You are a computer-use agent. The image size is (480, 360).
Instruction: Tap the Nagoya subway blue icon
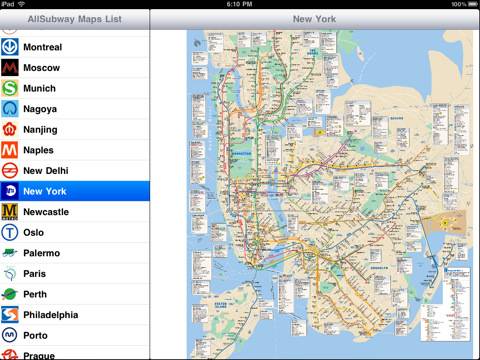tap(10, 109)
